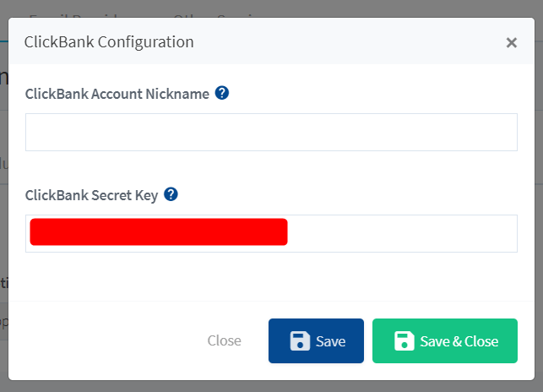Select the partially hidden Other Services tab
Screen dimensions: 543x392
(216, 15)
